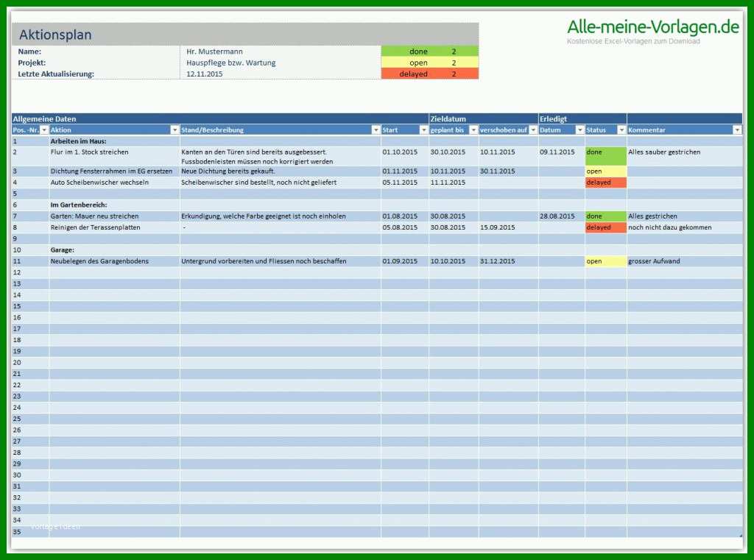Select the 09.11.2015 Erledigt date cell
This screenshot has height=560, width=754.
[562, 157]
